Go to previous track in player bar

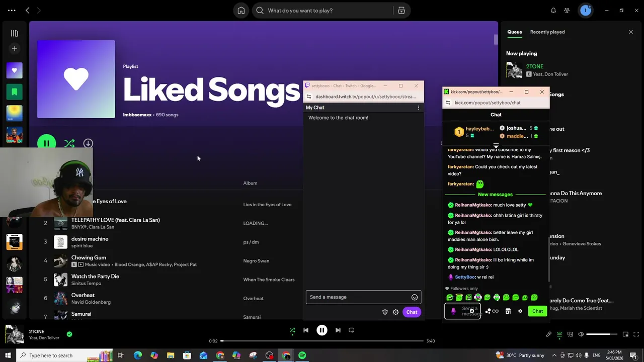click(x=306, y=330)
